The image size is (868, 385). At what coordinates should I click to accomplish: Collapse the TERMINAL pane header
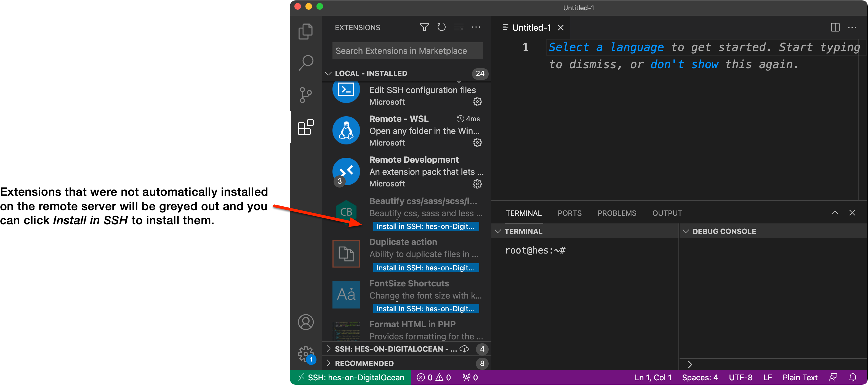(x=585, y=231)
